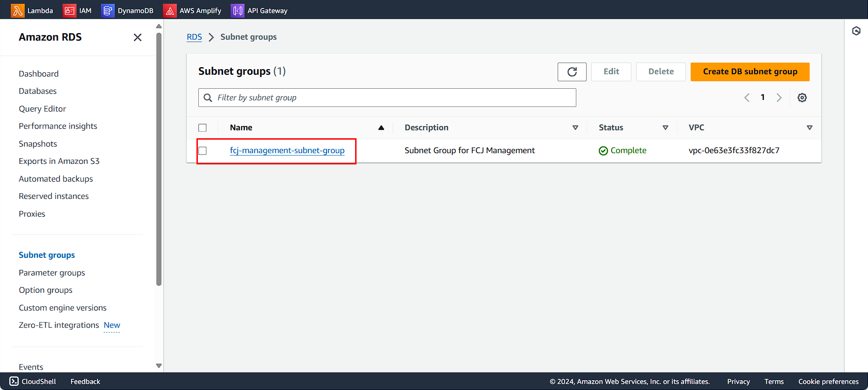Open Automated backups in the sidebar
The height and width of the screenshot is (390, 868).
tap(56, 179)
